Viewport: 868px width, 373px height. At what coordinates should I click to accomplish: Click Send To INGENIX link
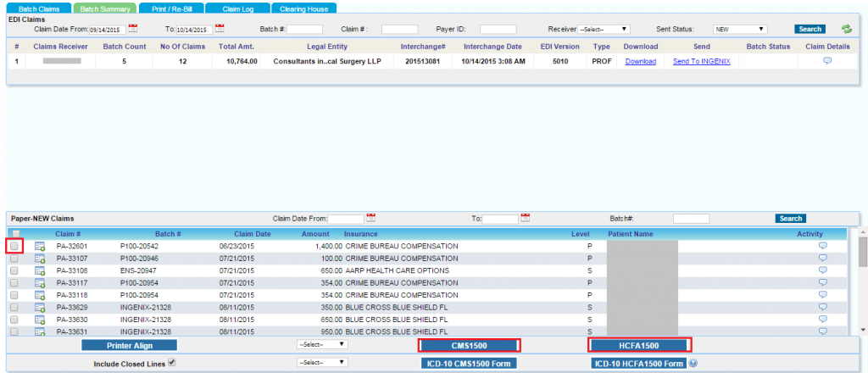[701, 61]
